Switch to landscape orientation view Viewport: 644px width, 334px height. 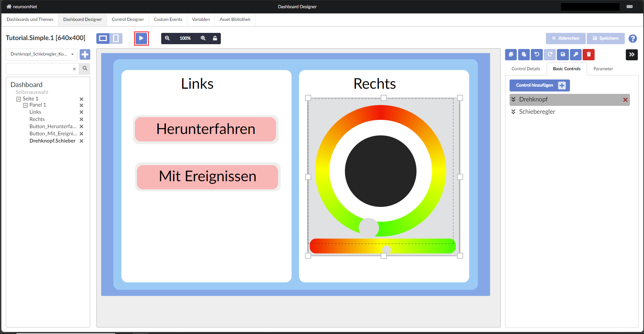103,38
